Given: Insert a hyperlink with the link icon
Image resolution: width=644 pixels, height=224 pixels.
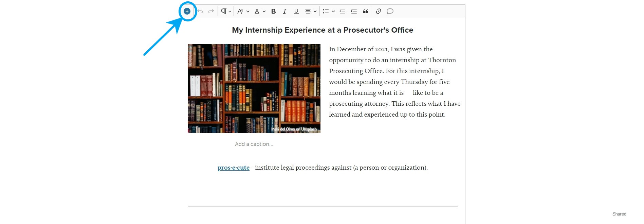Looking at the screenshot, I should 378,11.
